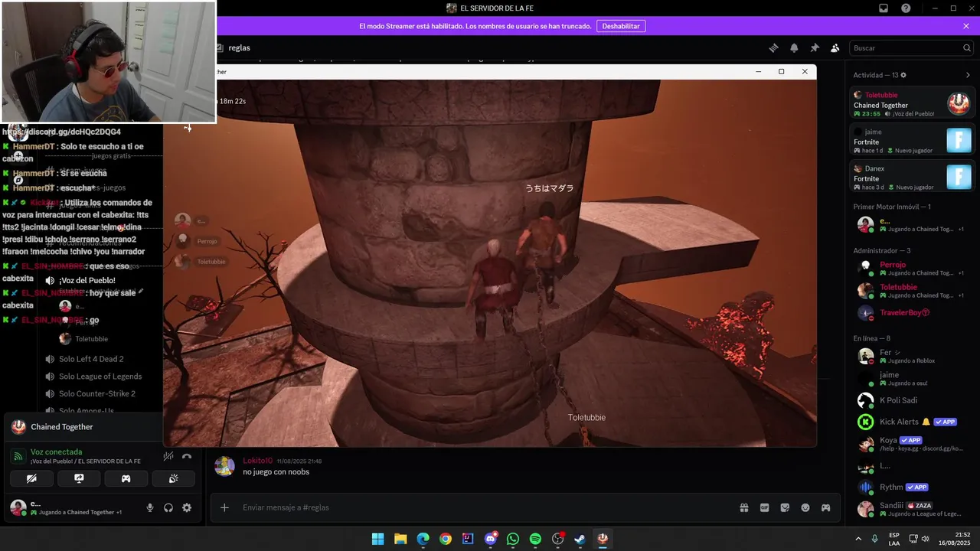The height and width of the screenshot is (551, 980).
Task: Show hidden system tray icons
Action: tap(857, 539)
